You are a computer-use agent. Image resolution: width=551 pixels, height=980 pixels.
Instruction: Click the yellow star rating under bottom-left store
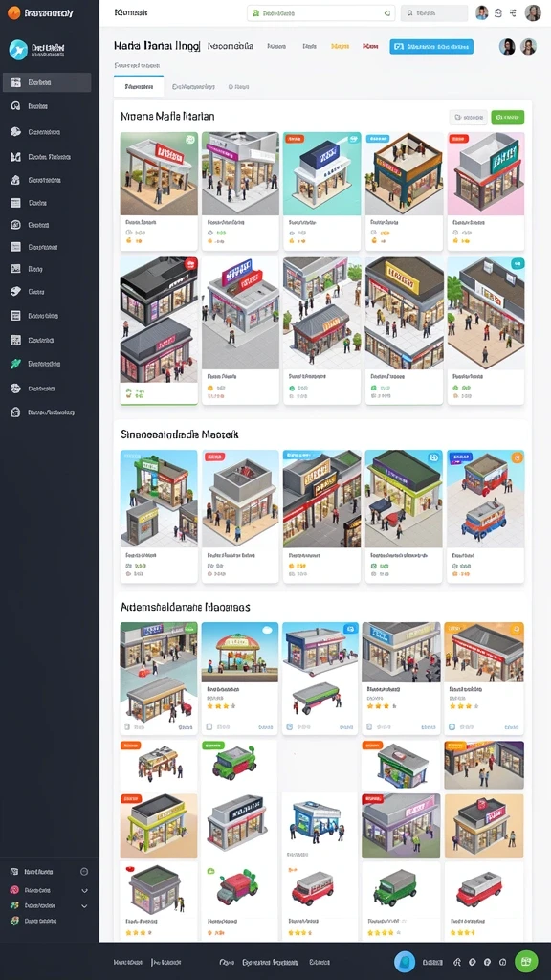(138, 932)
